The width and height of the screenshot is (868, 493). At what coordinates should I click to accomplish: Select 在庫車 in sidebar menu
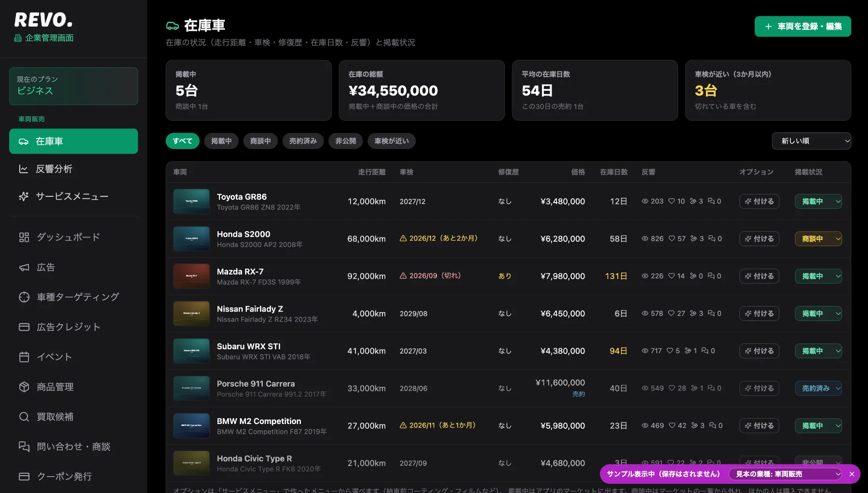(x=73, y=141)
